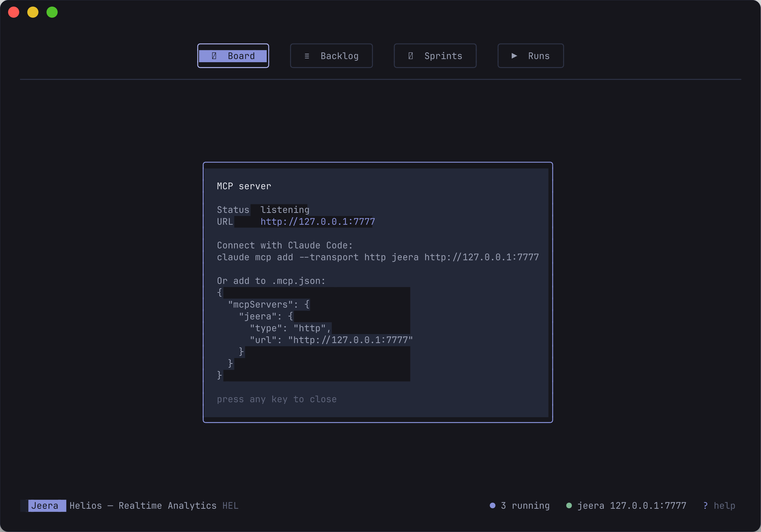The width and height of the screenshot is (761, 532).
Task: Click the Runs play icon
Action: 514,56
